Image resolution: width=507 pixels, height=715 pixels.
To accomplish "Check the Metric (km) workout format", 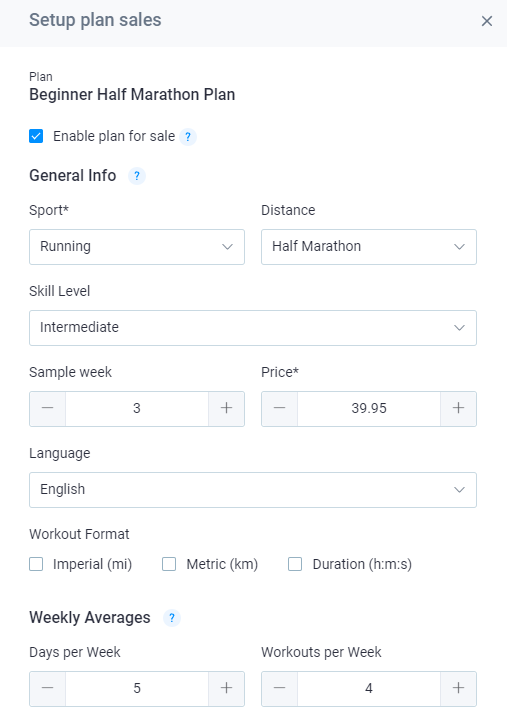I will [x=169, y=564].
